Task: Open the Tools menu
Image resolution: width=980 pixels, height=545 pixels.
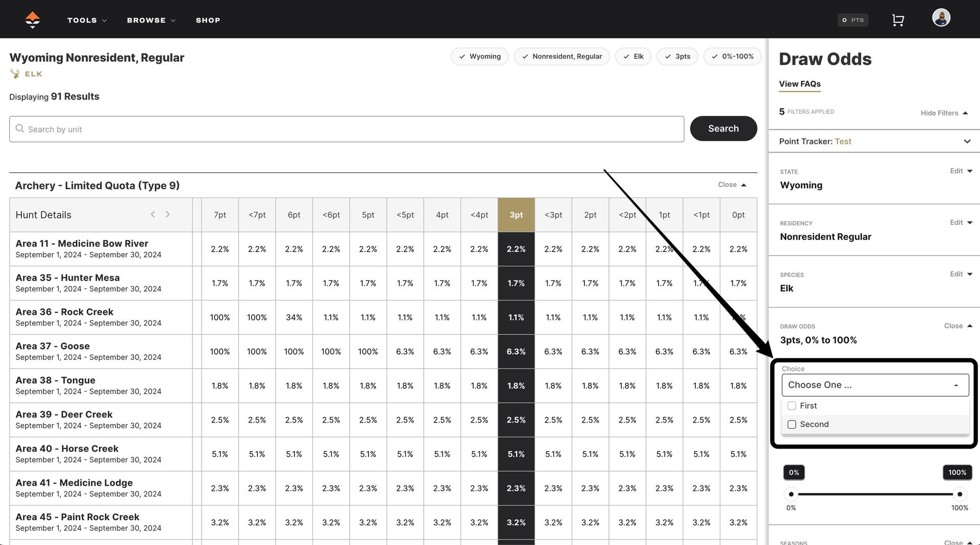Action: 87,20
